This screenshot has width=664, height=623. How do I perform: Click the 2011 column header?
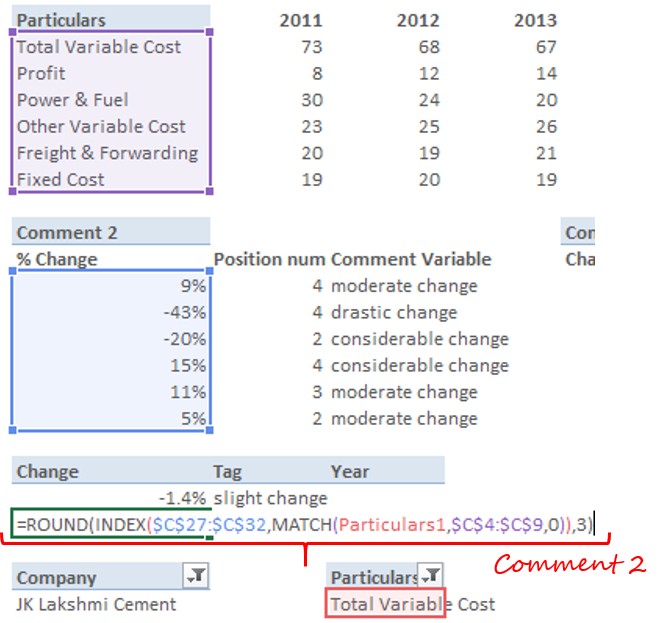click(301, 20)
